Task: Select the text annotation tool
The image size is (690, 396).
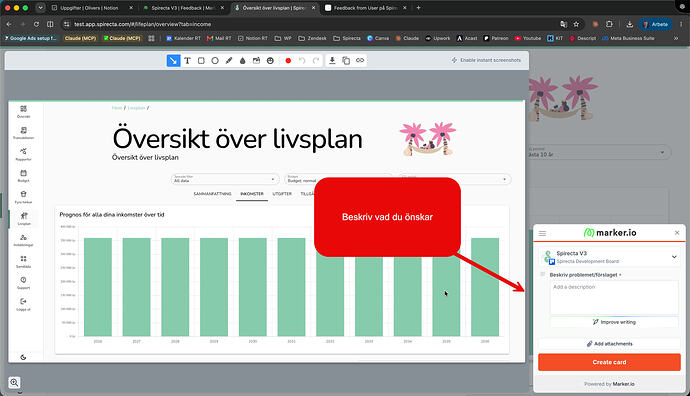Action: (187, 61)
